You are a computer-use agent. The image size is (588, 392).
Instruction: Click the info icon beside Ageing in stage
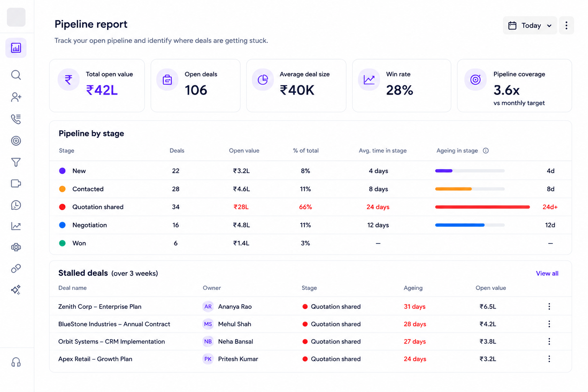click(x=486, y=151)
